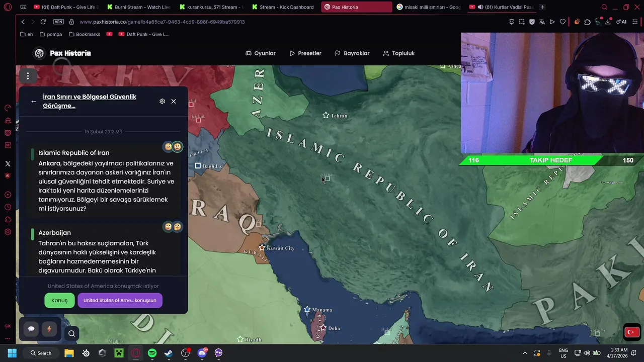Open X (Twitter) in Opera sidebar
Screen dimensions: 644x362
[8, 163]
